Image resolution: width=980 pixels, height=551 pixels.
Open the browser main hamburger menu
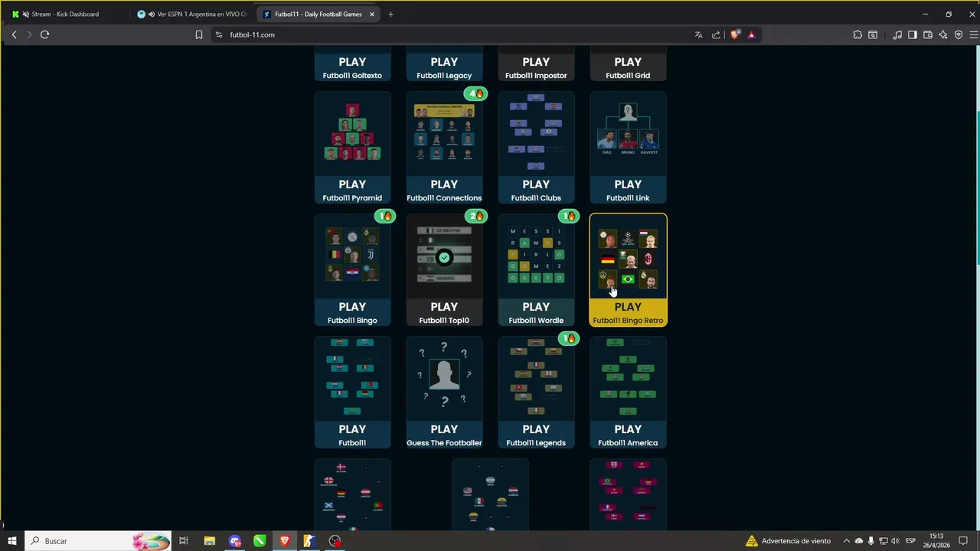(x=973, y=34)
